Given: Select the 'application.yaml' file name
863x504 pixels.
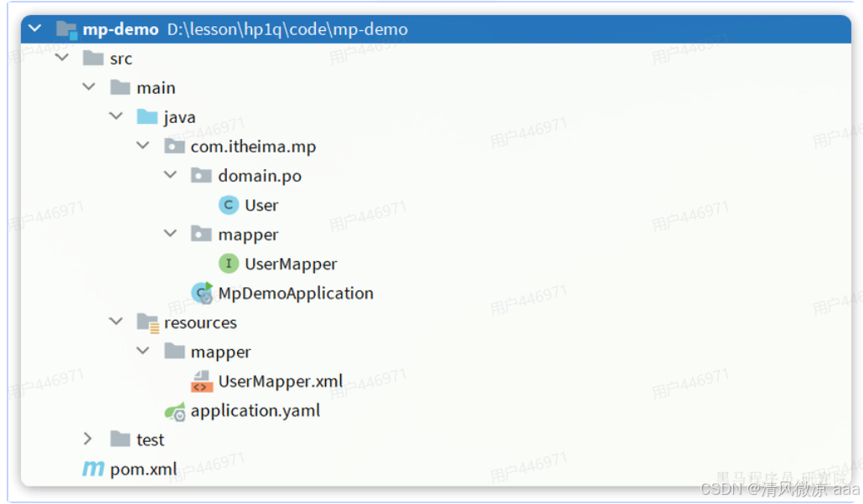Looking at the screenshot, I should click(x=256, y=411).
